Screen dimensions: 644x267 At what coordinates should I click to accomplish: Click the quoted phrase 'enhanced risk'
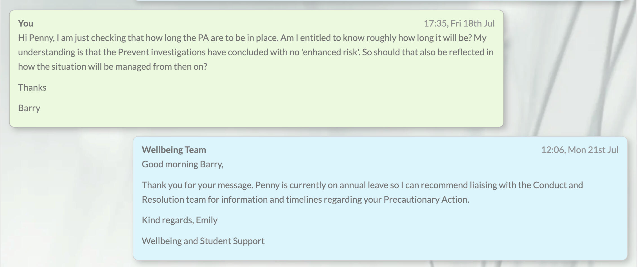[x=331, y=52]
